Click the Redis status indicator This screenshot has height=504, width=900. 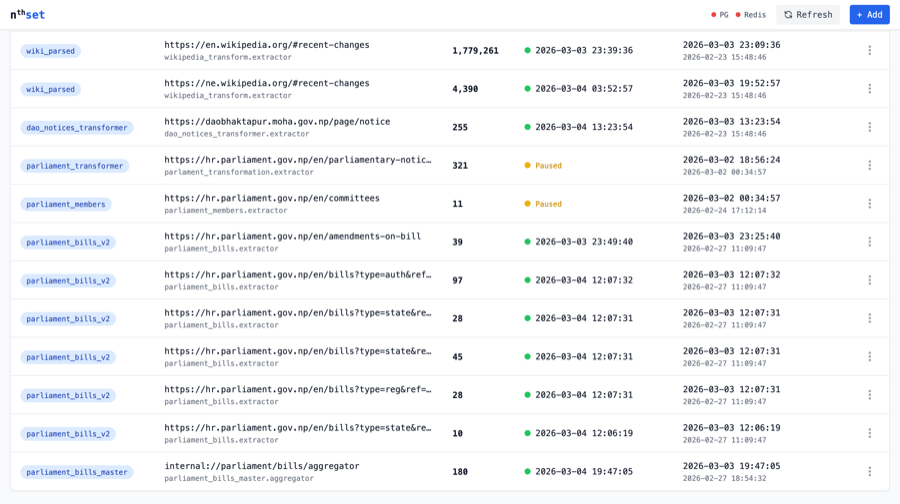[751, 15]
